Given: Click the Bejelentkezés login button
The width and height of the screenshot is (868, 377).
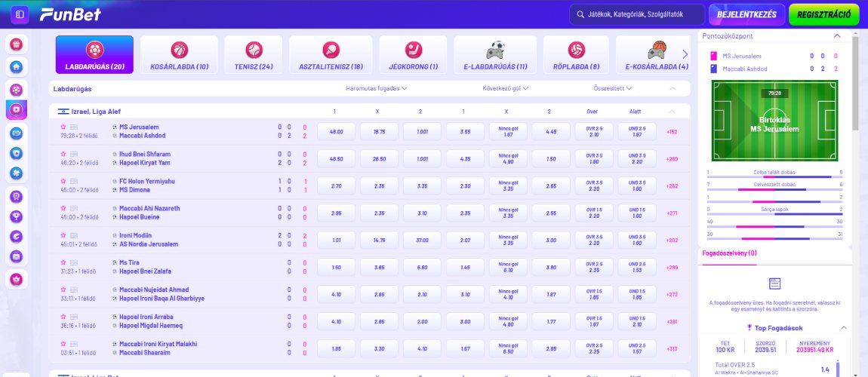Looking at the screenshot, I should pyautogui.click(x=746, y=15).
